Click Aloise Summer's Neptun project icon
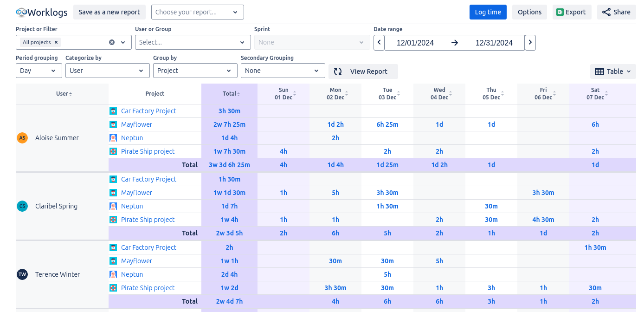 click(113, 138)
